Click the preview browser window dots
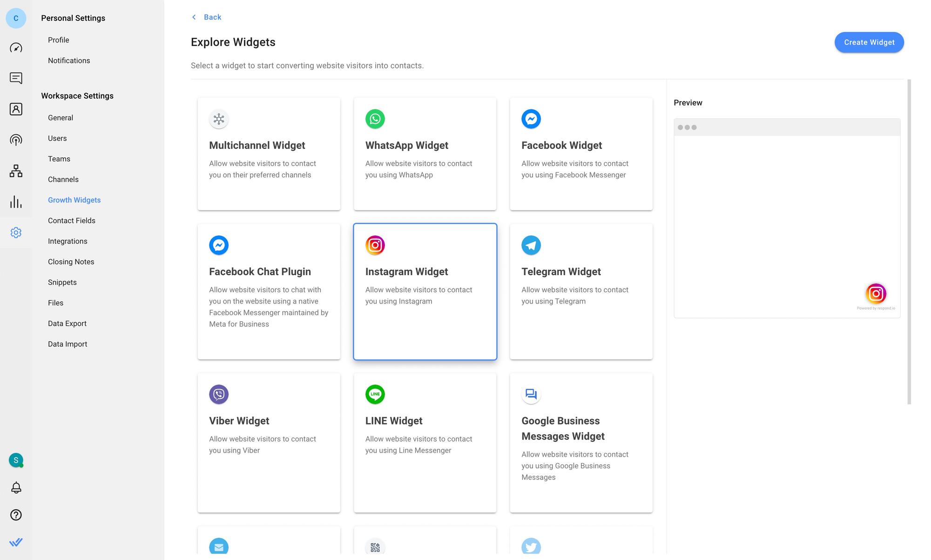 (x=687, y=128)
